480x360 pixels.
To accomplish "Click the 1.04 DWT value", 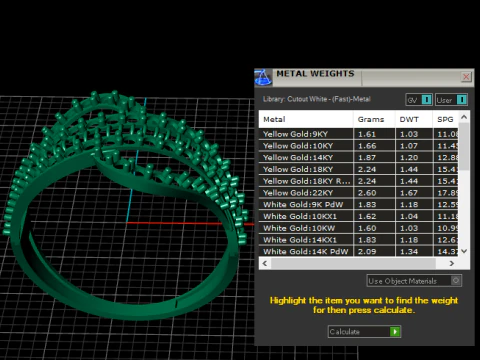I will click(x=409, y=217).
